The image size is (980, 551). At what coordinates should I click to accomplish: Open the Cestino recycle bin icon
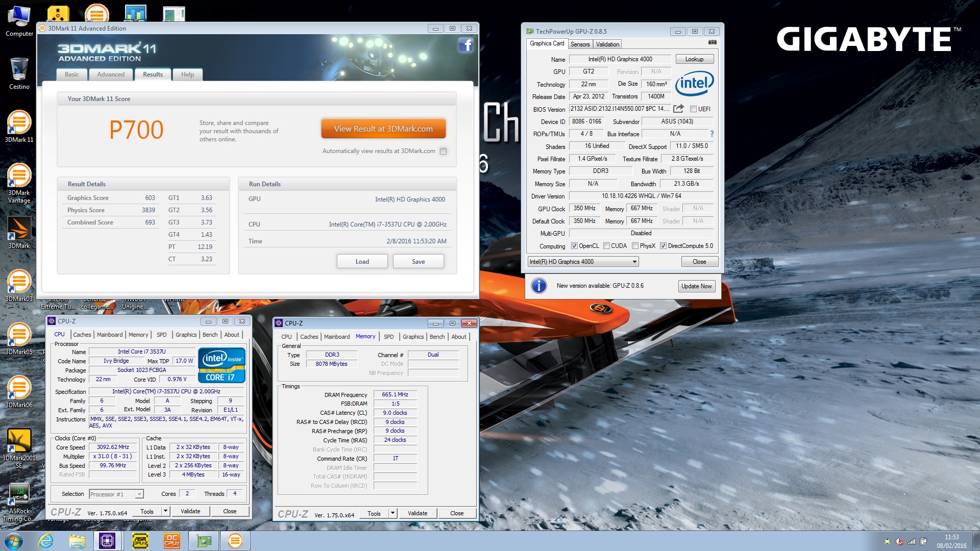(19, 74)
